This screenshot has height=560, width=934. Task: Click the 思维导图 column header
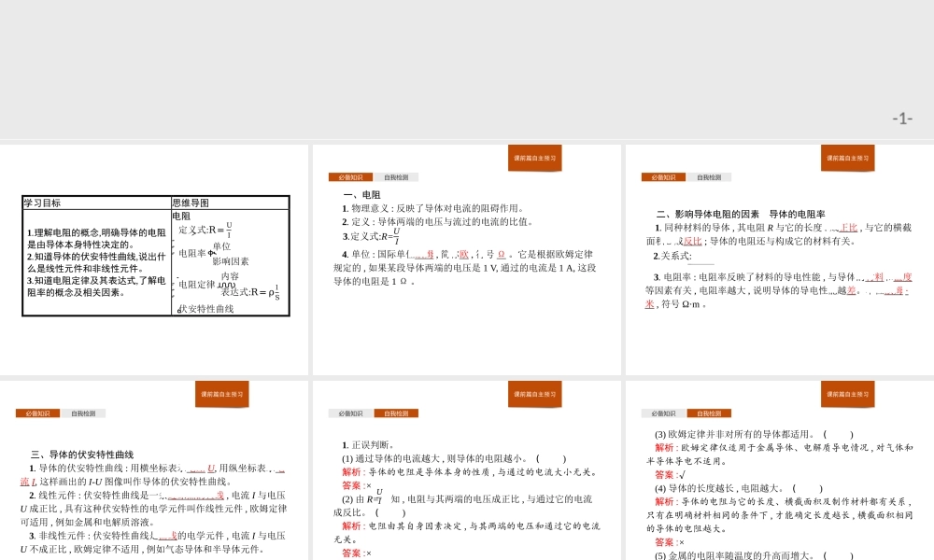(191, 203)
